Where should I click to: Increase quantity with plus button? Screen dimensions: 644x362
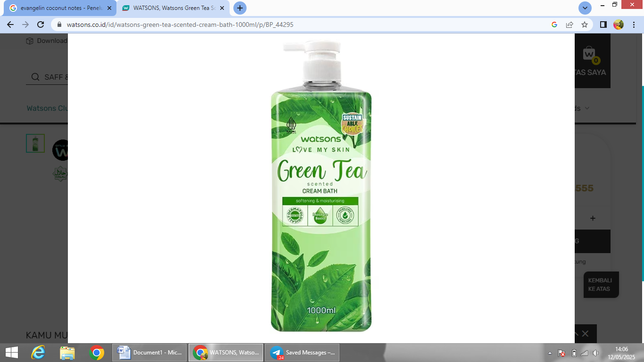(x=593, y=218)
